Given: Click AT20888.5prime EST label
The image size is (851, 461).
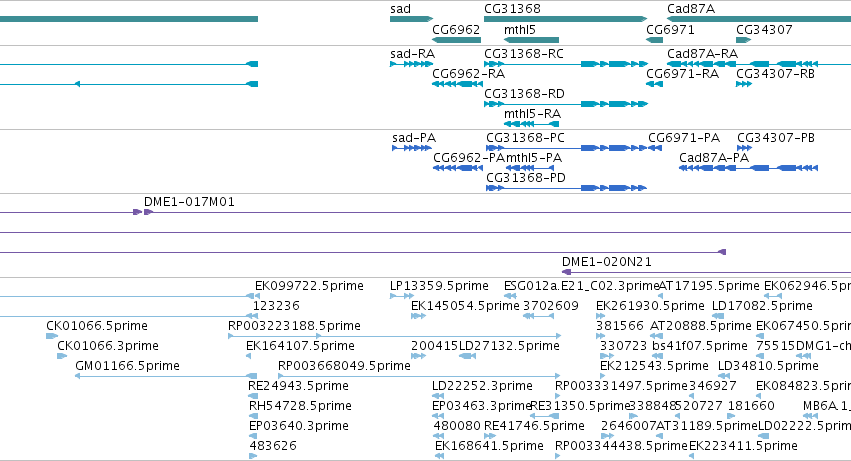Looking at the screenshot, I should (701, 326).
